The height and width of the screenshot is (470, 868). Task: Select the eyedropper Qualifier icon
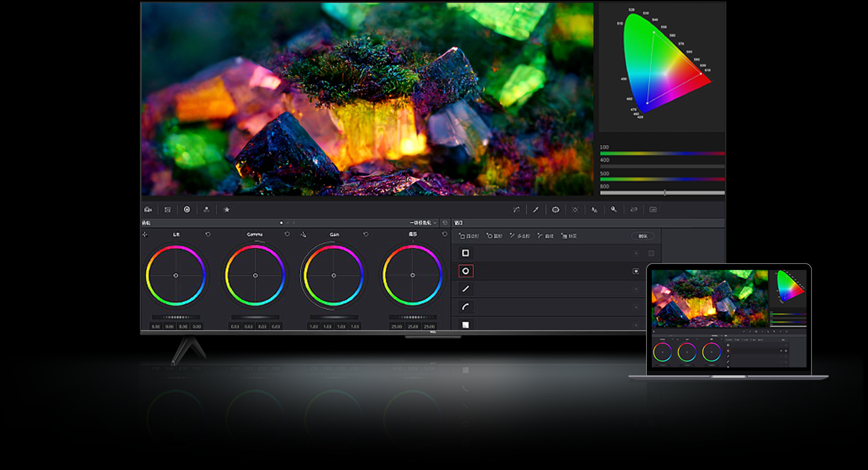point(536,210)
